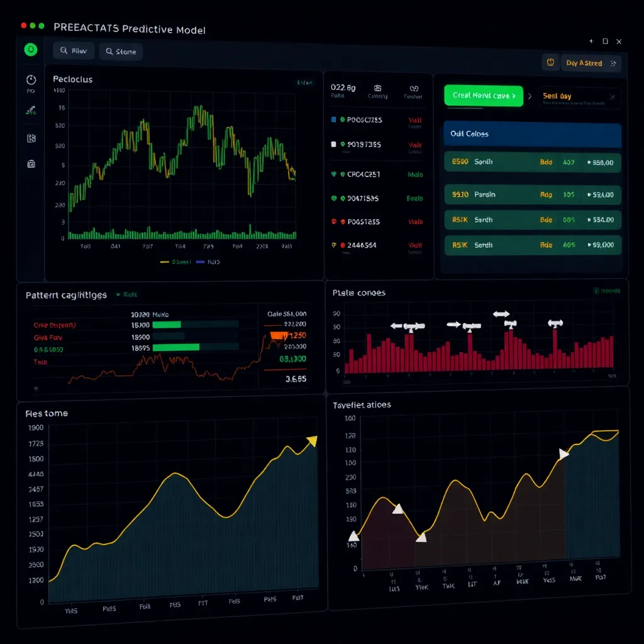Click the green circular logo icon in sidebar
Screen dimensions: 644x644
(x=30, y=50)
